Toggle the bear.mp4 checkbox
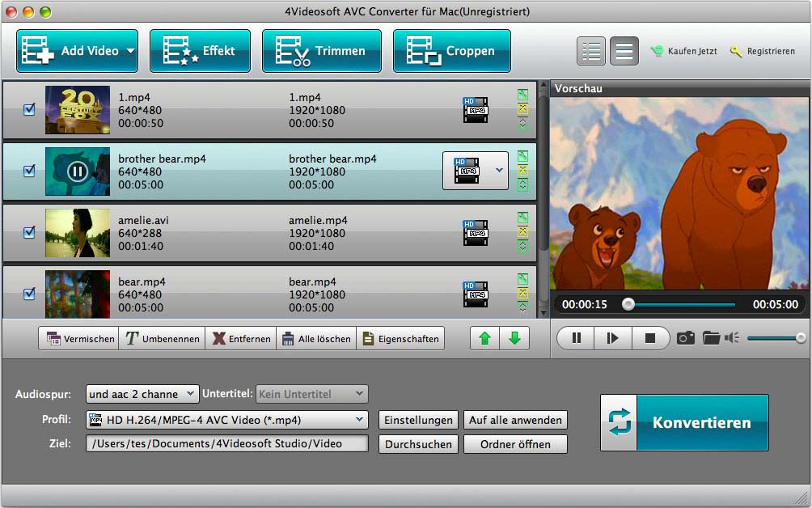 [x=29, y=294]
